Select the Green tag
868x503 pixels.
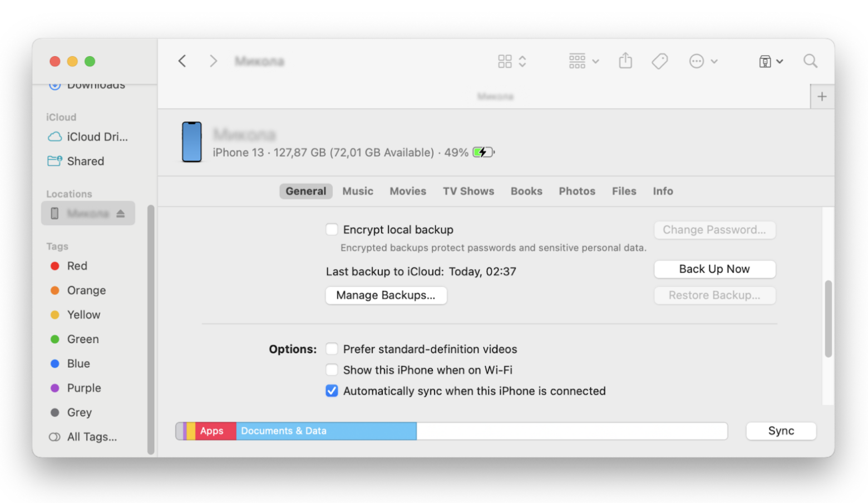[x=75, y=339]
